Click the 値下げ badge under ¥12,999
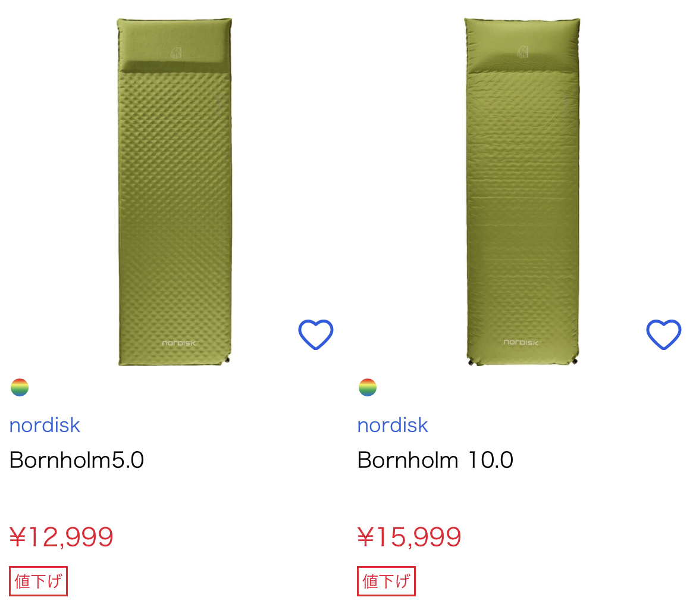696x616 pixels. click(x=38, y=581)
